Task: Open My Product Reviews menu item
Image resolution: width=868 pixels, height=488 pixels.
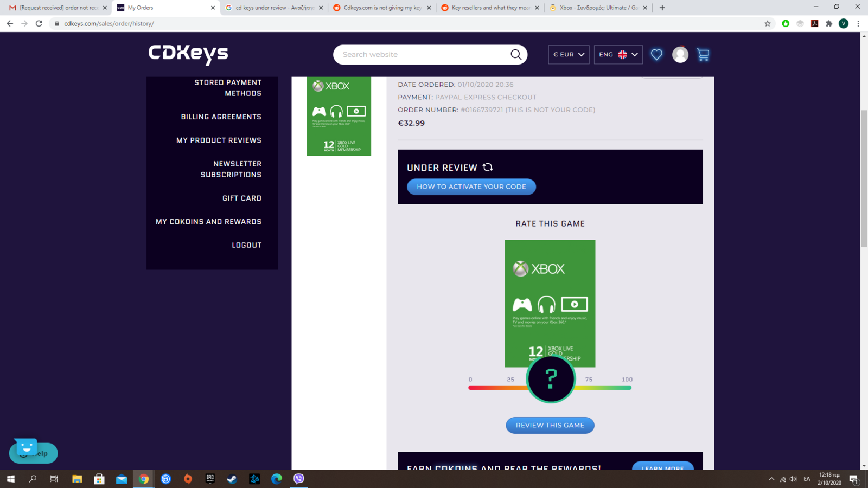Action: pyautogui.click(x=219, y=140)
